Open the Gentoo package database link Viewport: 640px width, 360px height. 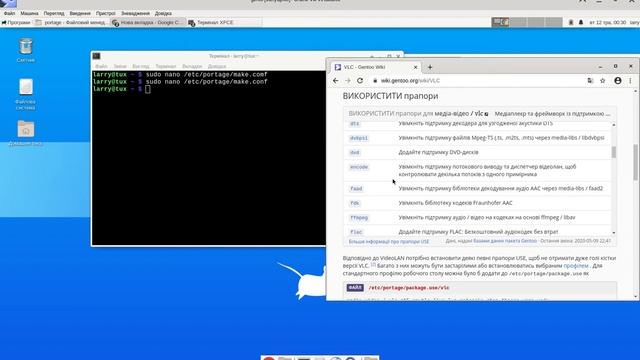coord(505,241)
